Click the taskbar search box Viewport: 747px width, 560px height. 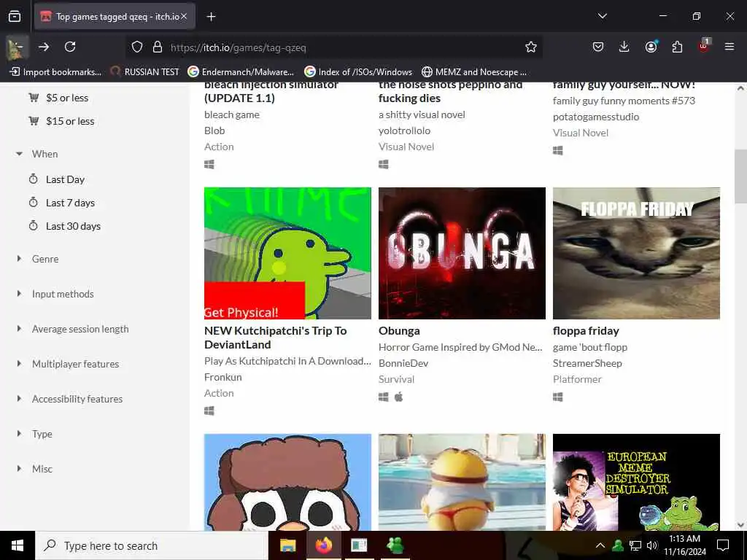click(x=152, y=545)
